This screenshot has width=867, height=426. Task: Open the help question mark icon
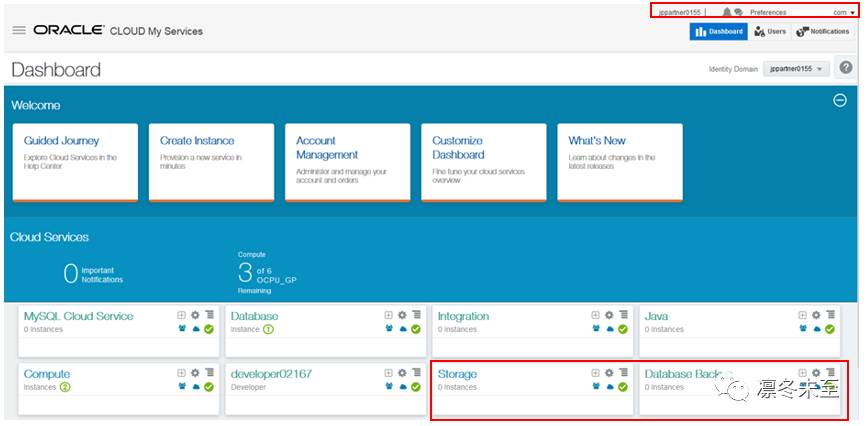pos(845,67)
